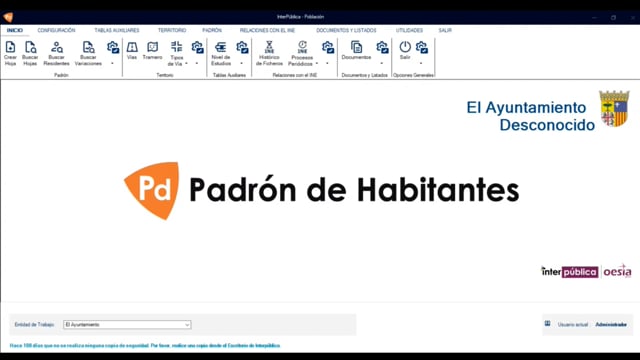Switch to the TABLAS AUXILIARES tab
This screenshot has width=640, height=360.
click(117, 30)
